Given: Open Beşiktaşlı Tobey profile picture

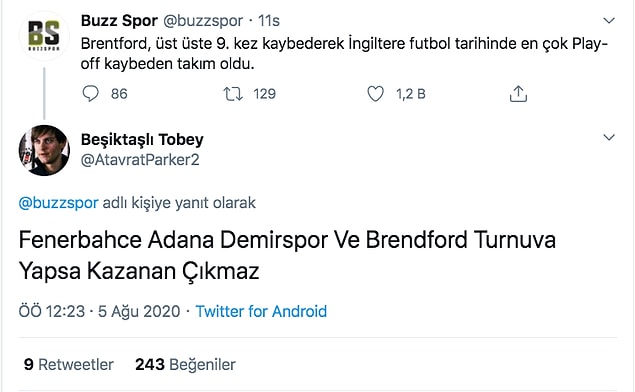Looking at the screenshot, I should [44, 150].
